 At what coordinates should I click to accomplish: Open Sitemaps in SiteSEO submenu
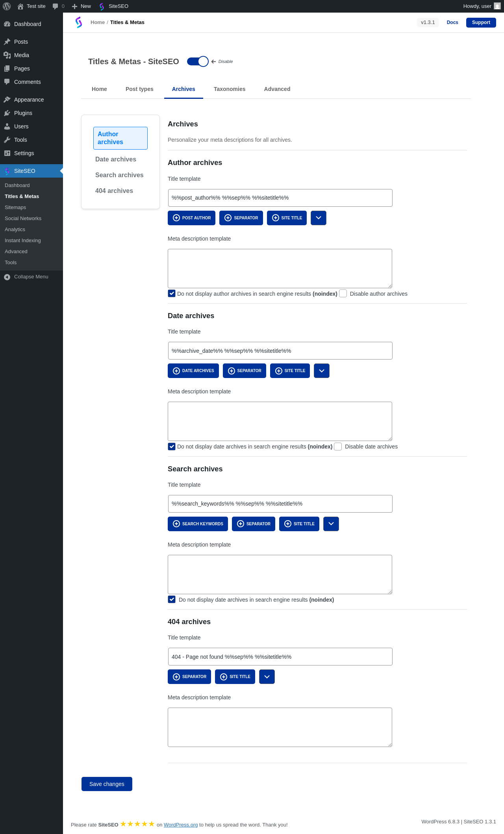(x=15, y=208)
